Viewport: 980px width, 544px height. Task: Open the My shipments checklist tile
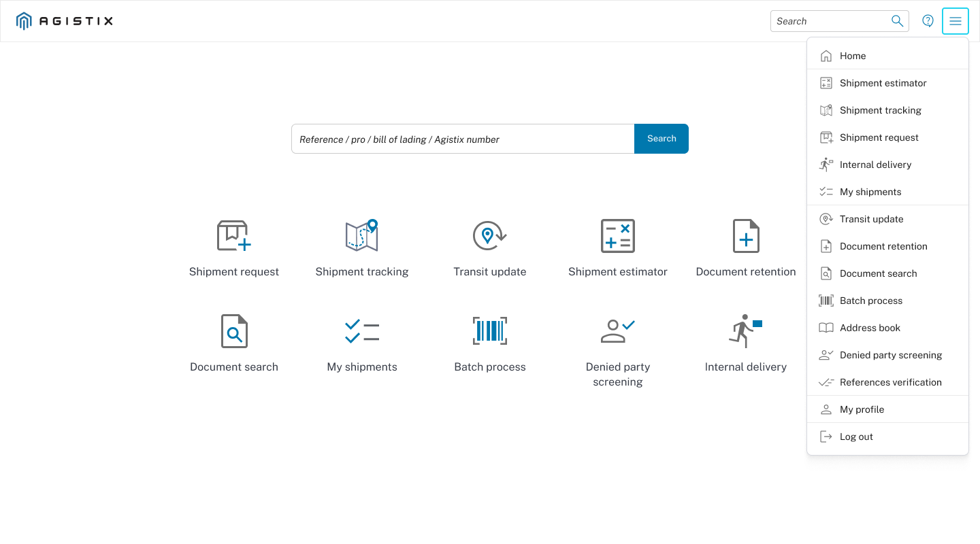point(362,331)
